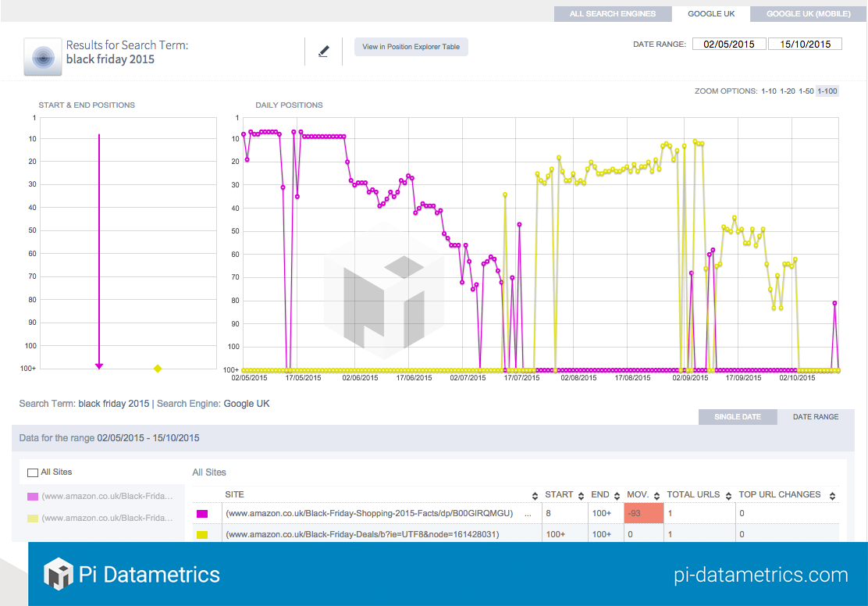Sort table by START column arrows
This screenshot has height=606, width=868.
click(581, 496)
